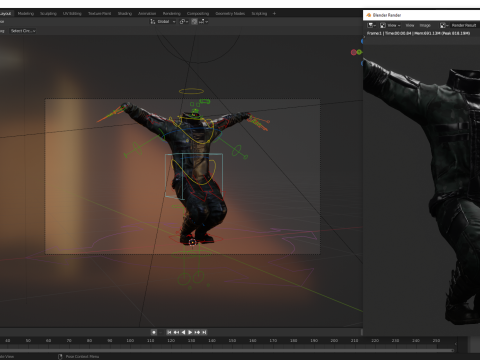This screenshot has width=480, height=360.
Task: Open the Select Circle mode dropdown
Action: tap(23, 31)
